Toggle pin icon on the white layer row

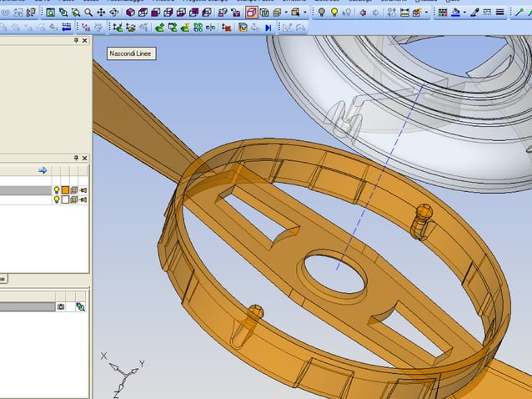(x=83, y=199)
